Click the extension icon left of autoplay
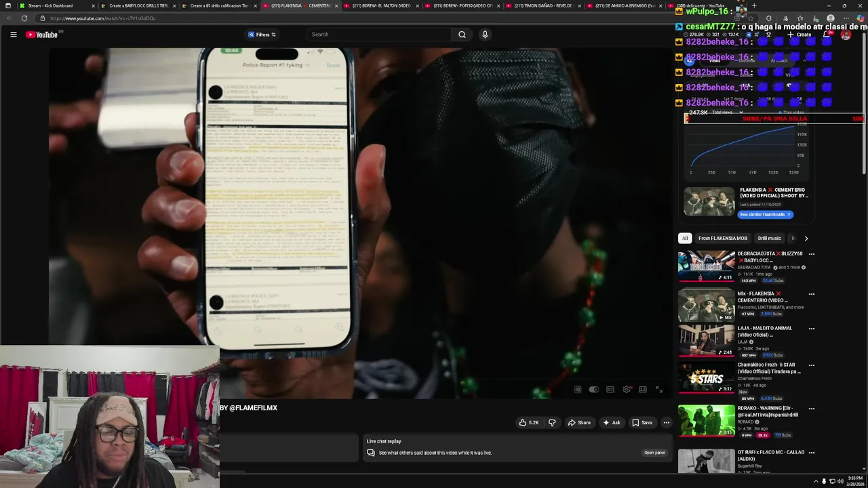 577,390
